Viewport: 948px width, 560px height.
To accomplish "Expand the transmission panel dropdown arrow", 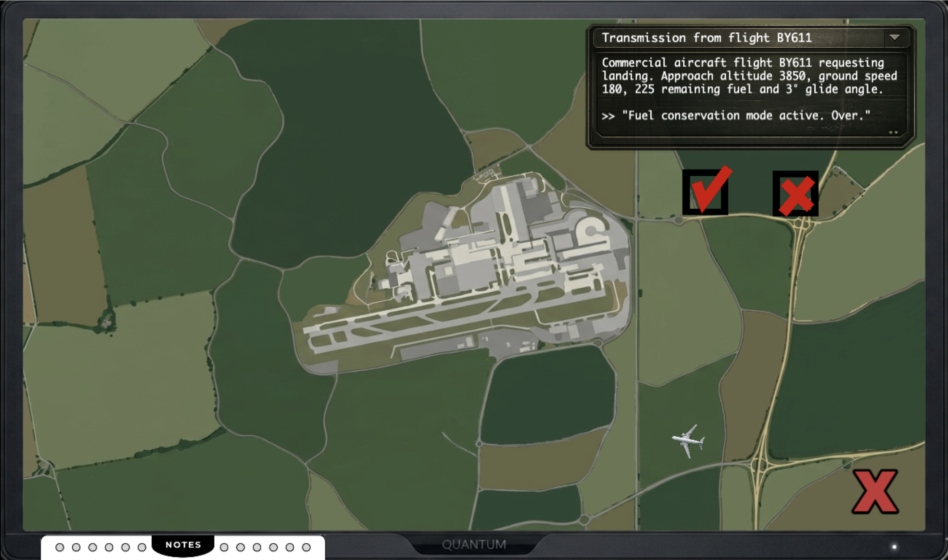I will (x=895, y=37).
